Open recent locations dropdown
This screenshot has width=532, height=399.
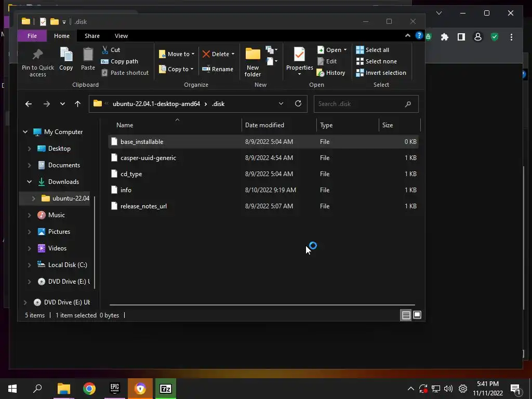pyautogui.click(x=62, y=104)
